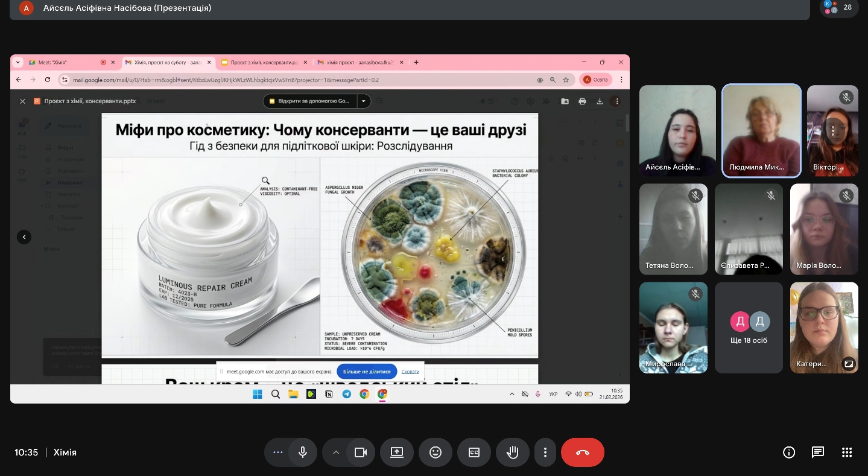This screenshot has width=868, height=476.
Task: Open the emoji reactions panel
Action: (x=436, y=452)
